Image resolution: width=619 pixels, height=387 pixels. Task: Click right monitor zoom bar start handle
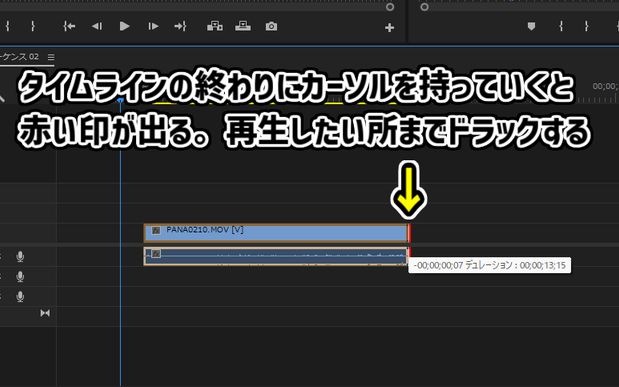pyautogui.click(x=424, y=7)
